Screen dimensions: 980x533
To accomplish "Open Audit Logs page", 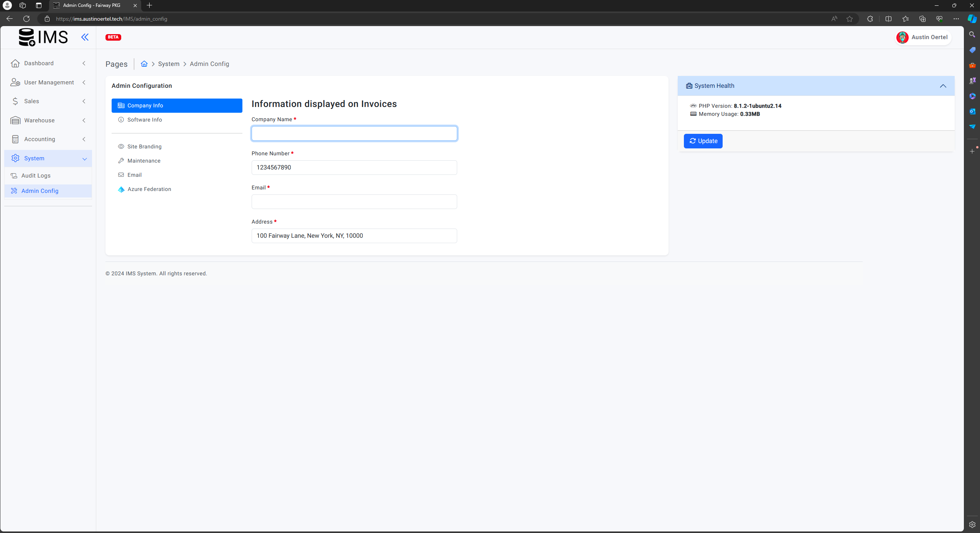I will click(x=36, y=176).
